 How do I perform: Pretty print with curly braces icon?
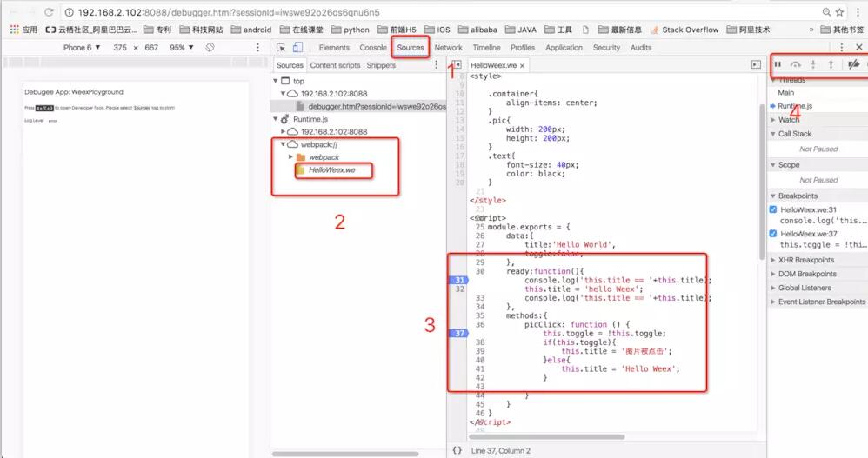(457, 450)
